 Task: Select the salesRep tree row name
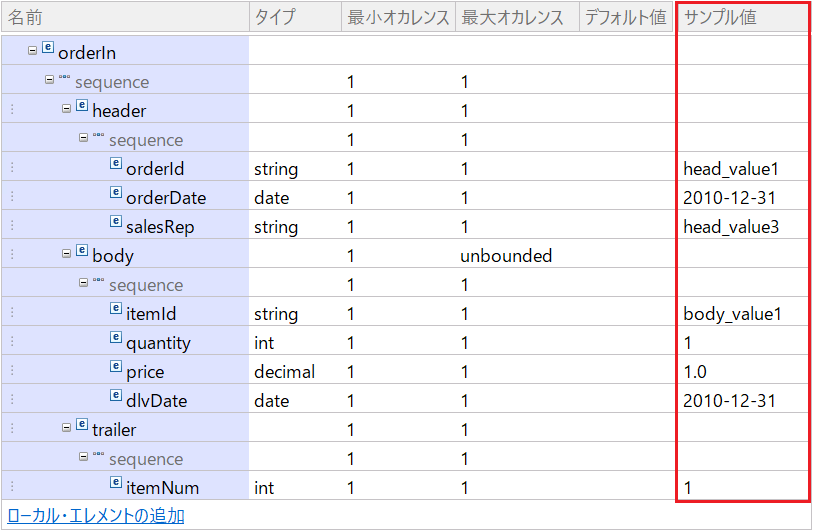point(160,227)
